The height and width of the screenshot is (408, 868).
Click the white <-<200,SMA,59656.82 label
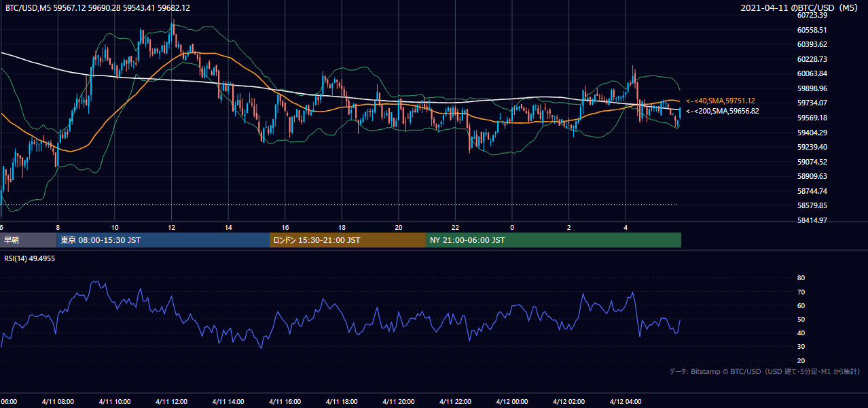(x=723, y=111)
